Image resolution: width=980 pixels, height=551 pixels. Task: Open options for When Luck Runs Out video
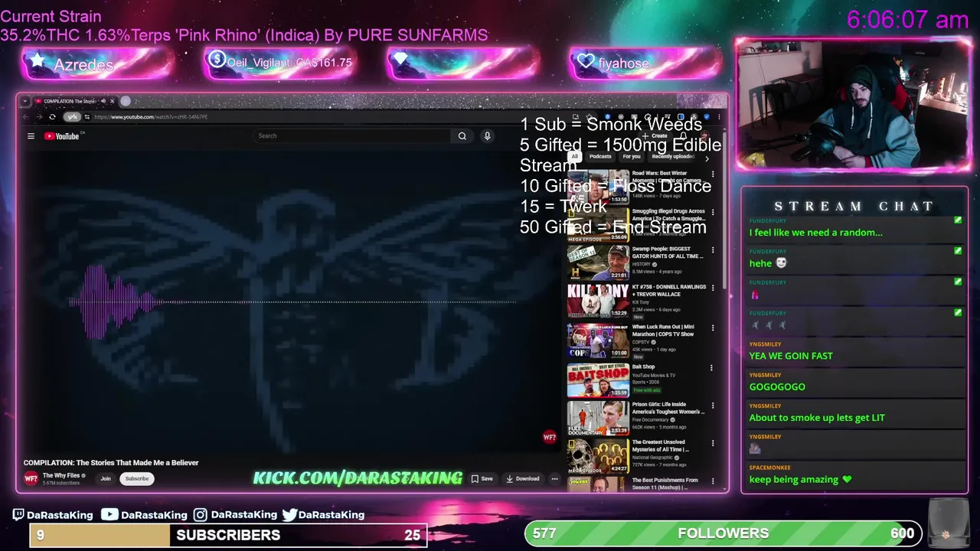(713, 328)
